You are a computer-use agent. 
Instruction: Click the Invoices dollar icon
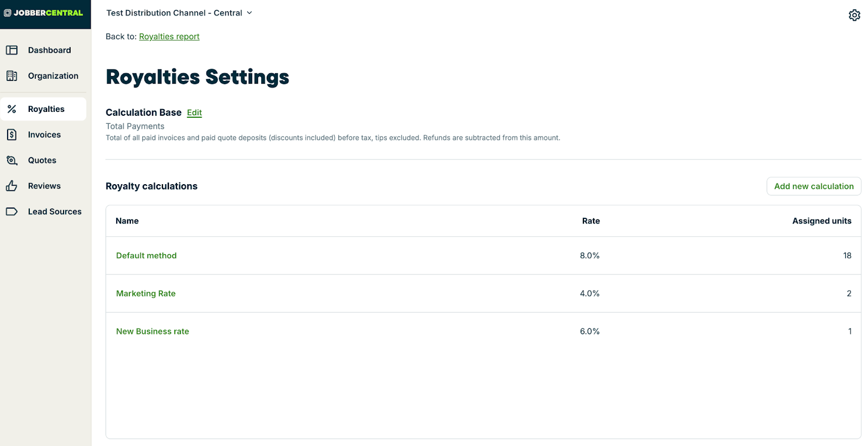12,135
